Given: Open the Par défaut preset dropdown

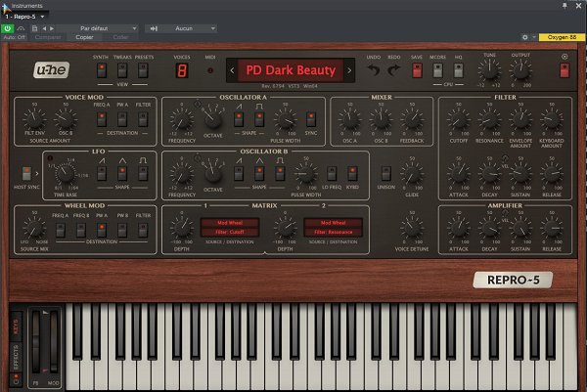Looking at the screenshot, I should (97, 28).
